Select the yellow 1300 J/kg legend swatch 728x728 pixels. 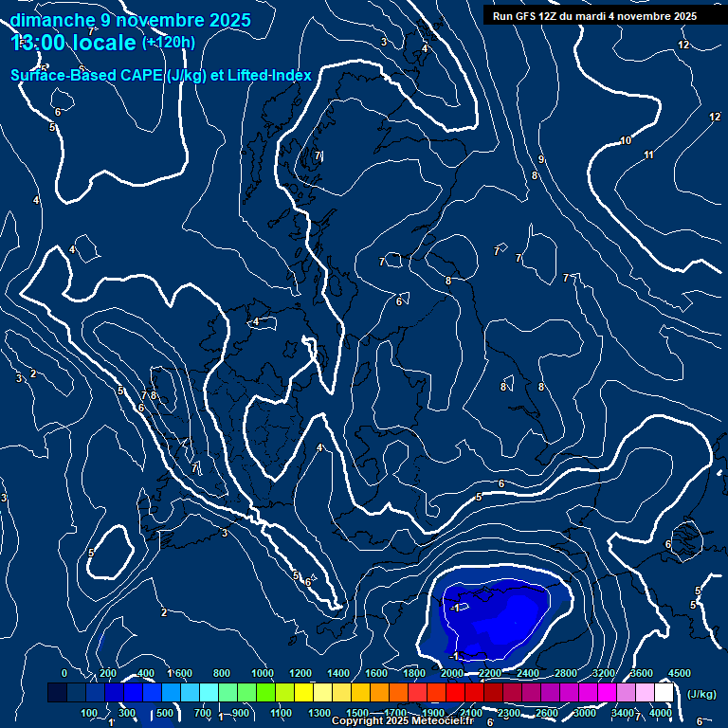322,694
